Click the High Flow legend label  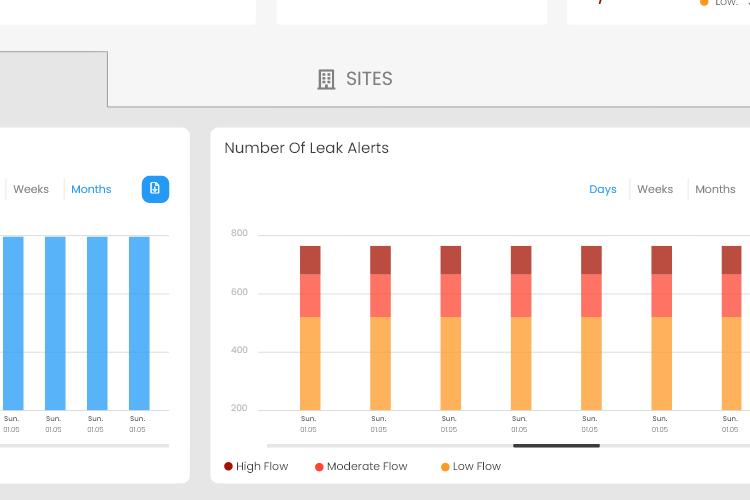[262, 466]
